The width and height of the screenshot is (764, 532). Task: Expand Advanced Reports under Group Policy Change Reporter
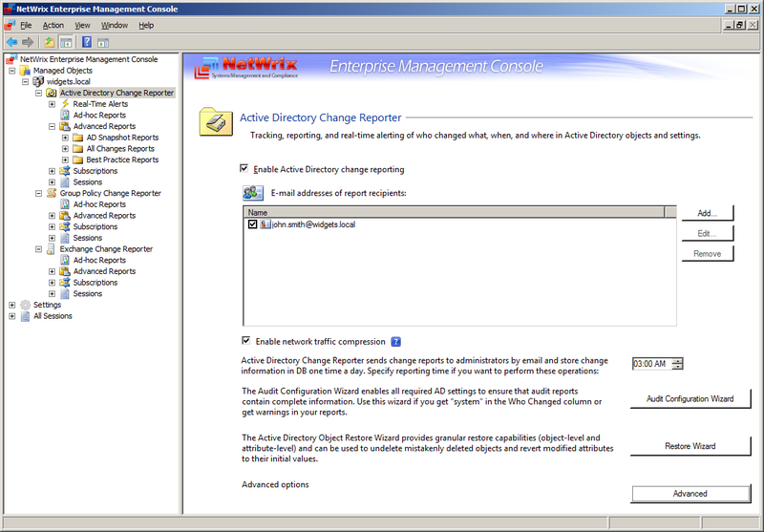53,216
